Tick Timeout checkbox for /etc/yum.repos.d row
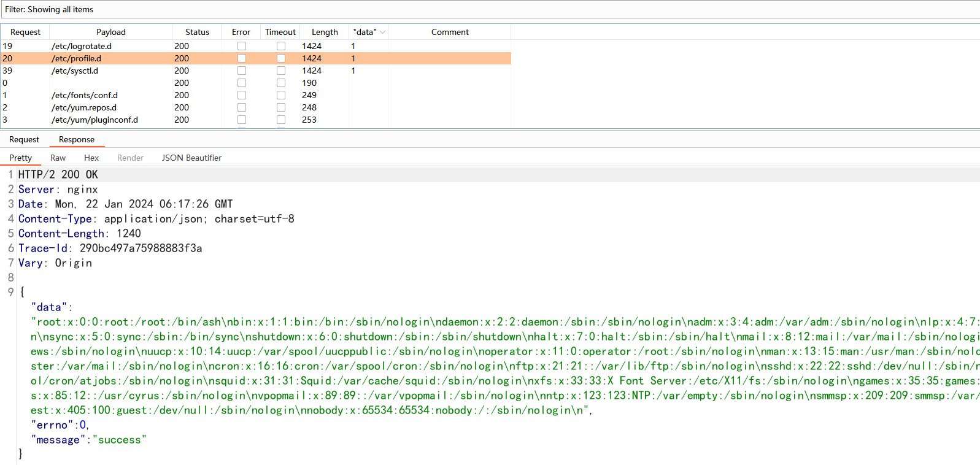The width and height of the screenshot is (980, 465). [x=281, y=107]
